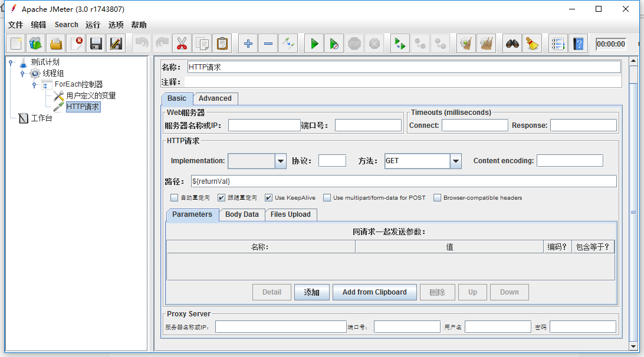The height and width of the screenshot is (357, 644).
Task: Enable Browser-compatible headers checkbox
Action: [437, 198]
